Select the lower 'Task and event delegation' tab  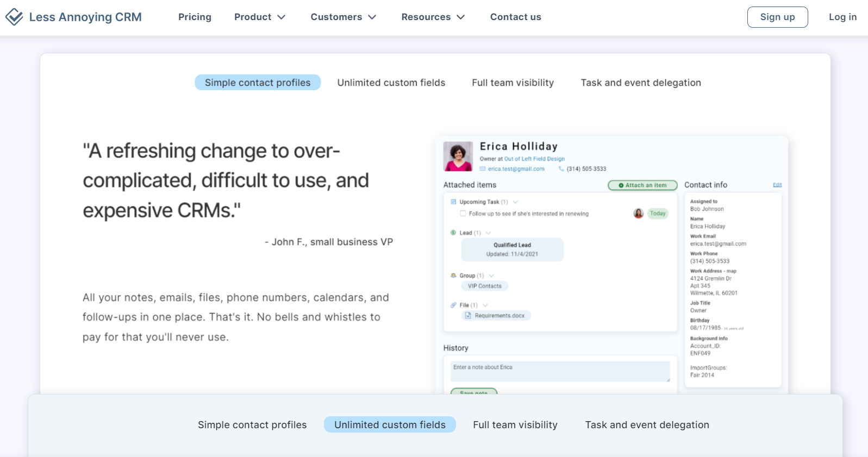[647, 425]
